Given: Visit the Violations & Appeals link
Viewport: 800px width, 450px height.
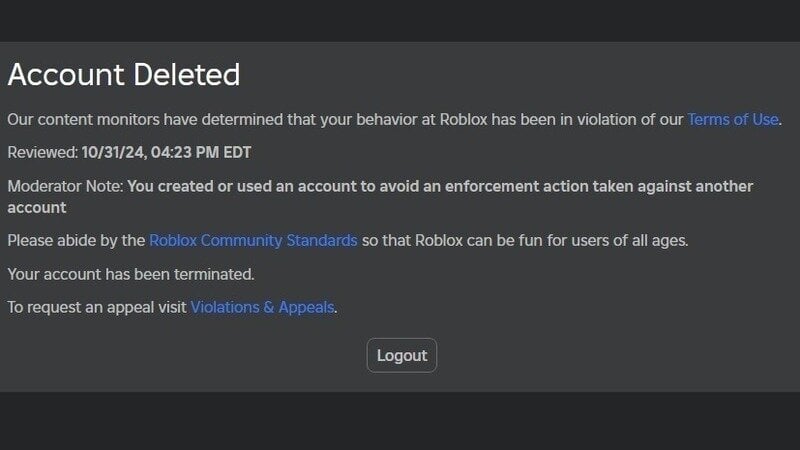Looking at the screenshot, I should [262, 307].
